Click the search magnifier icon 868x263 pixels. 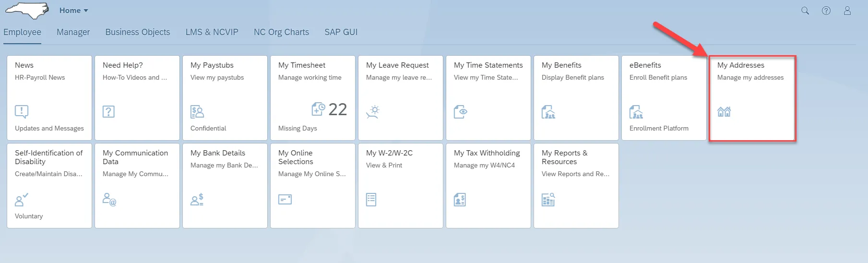805,11
